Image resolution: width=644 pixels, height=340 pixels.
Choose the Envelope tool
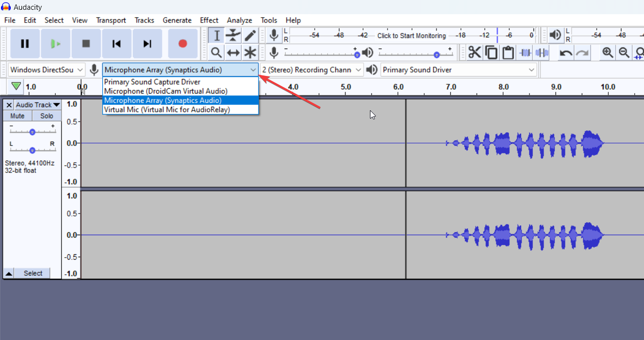(233, 36)
